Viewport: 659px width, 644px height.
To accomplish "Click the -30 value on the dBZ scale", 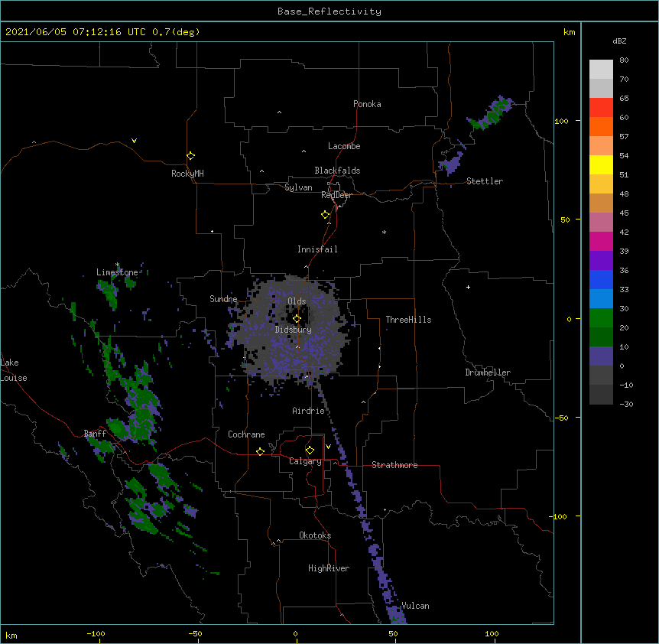I will pyautogui.click(x=626, y=404).
